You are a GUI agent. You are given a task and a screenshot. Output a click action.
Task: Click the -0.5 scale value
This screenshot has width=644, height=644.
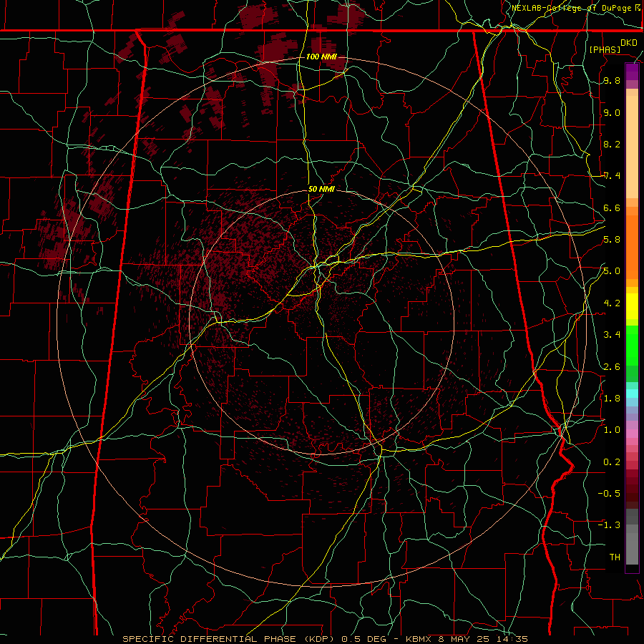coord(609,493)
